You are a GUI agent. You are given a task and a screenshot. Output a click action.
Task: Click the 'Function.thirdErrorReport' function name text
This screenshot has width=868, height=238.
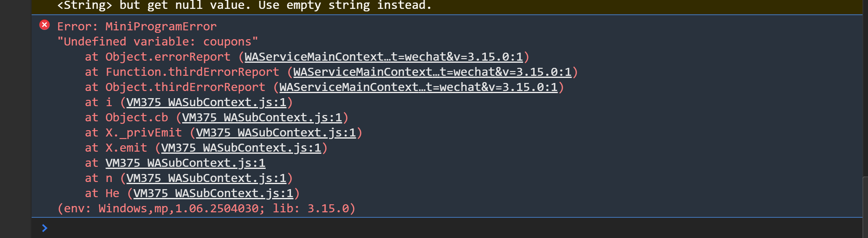(192, 72)
